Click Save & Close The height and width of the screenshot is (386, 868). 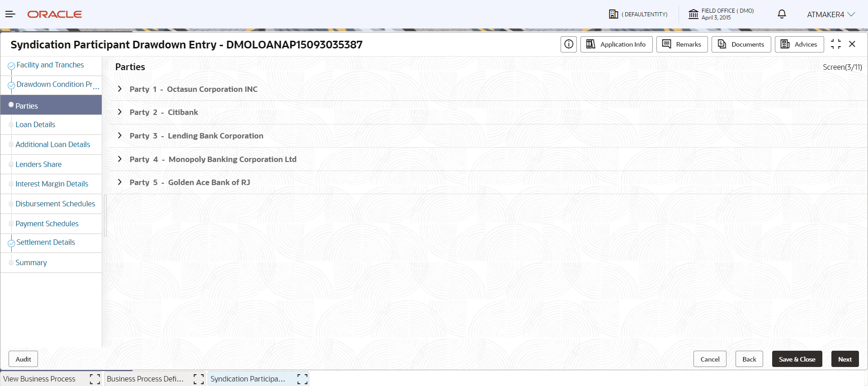(797, 359)
